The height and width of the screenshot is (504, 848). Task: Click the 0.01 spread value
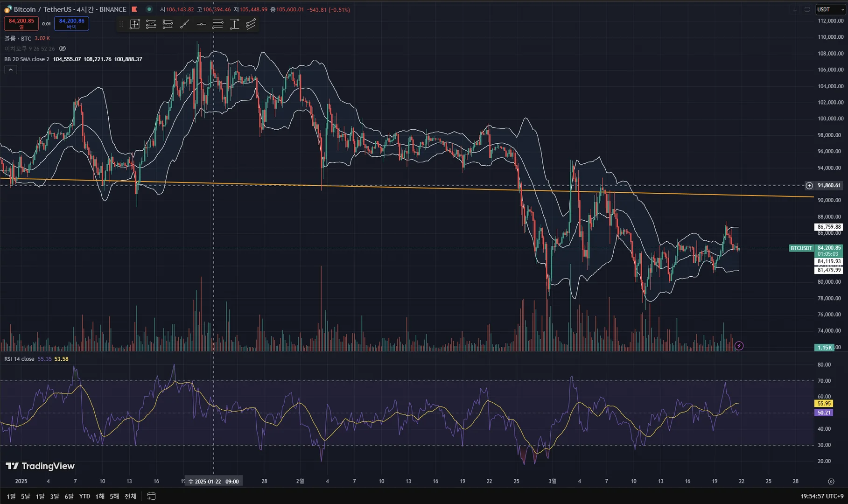[x=47, y=24]
